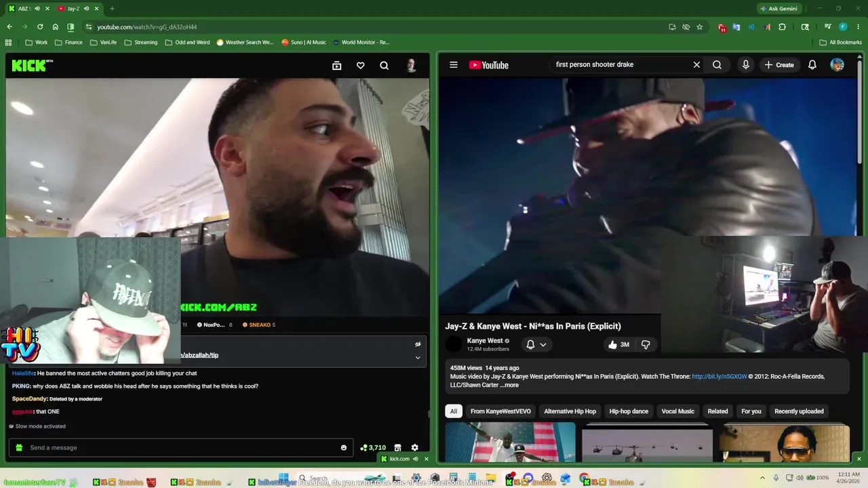Open the red extension with badge 11
868x488 pixels.
pyautogui.click(x=722, y=28)
